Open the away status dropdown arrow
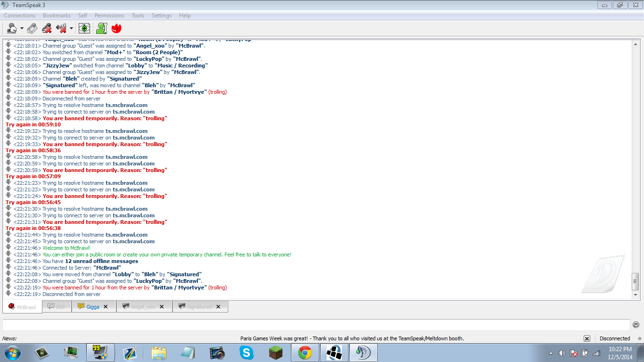Viewport: 644px width, 362px height. coord(22,28)
